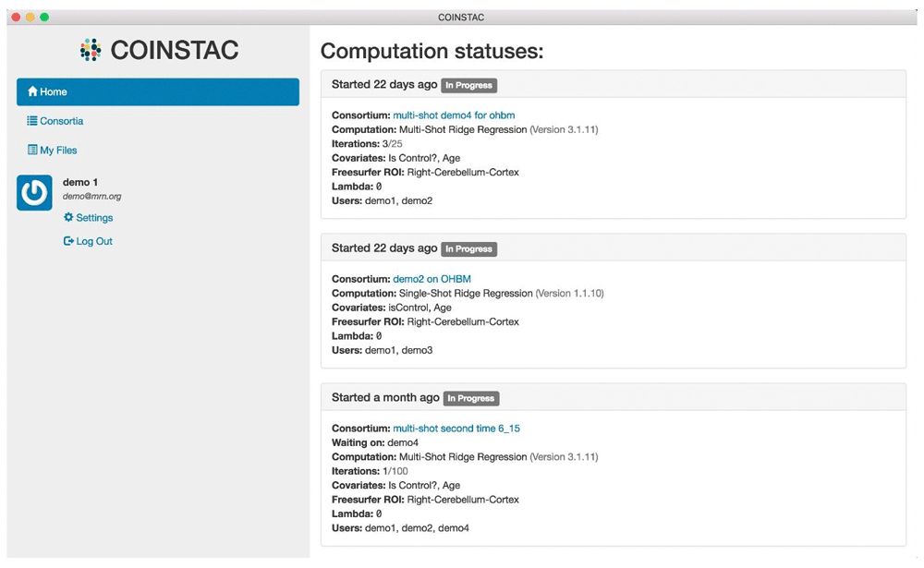This screenshot has width=924, height=568.
Task: Open consortium multi-shot second time 6_15
Action: click(456, 429)
